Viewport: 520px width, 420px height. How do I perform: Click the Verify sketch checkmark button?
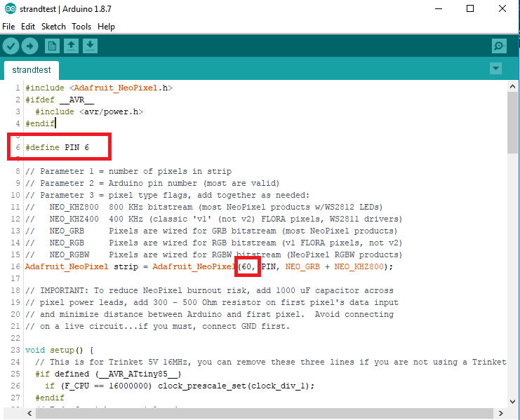[x=11, y=46]
